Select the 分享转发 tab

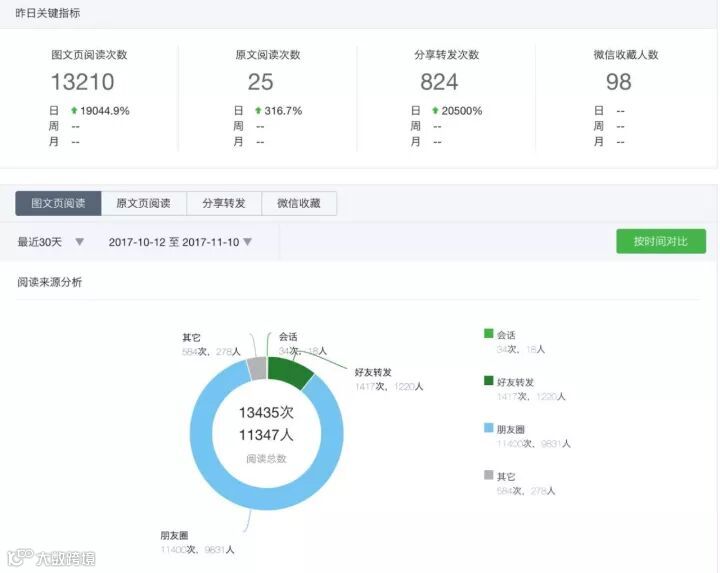click(224, 203)
